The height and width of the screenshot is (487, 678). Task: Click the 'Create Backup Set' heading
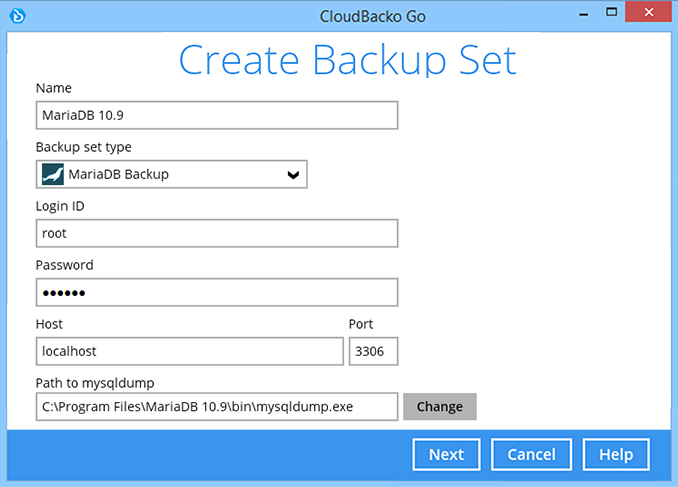[x=348, y=60]
